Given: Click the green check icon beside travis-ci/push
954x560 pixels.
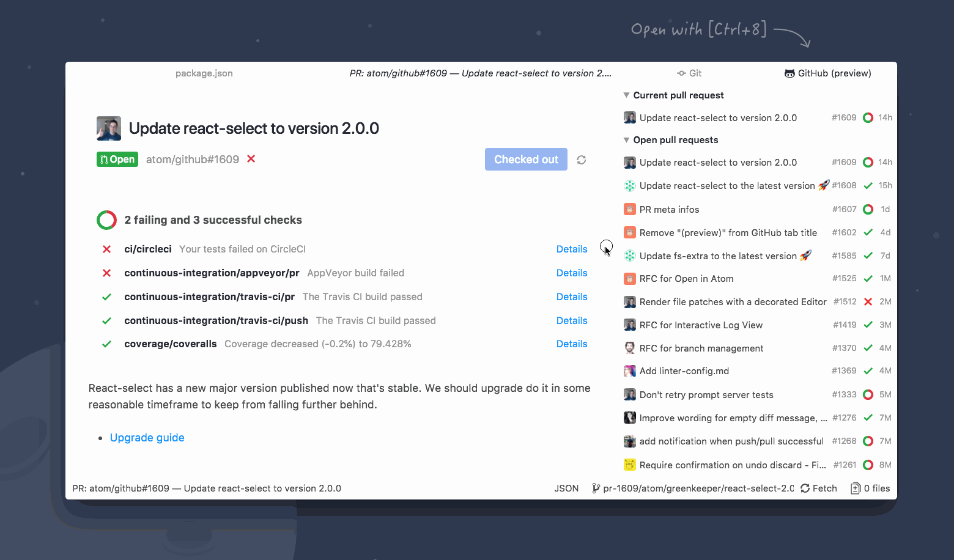Looking at the screenshot, I should (x=106, y=320).
